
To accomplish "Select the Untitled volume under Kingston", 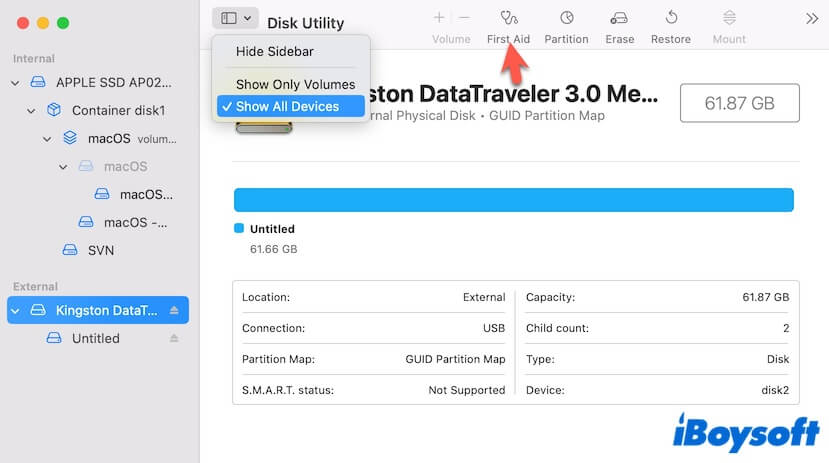I will (95, 339).
